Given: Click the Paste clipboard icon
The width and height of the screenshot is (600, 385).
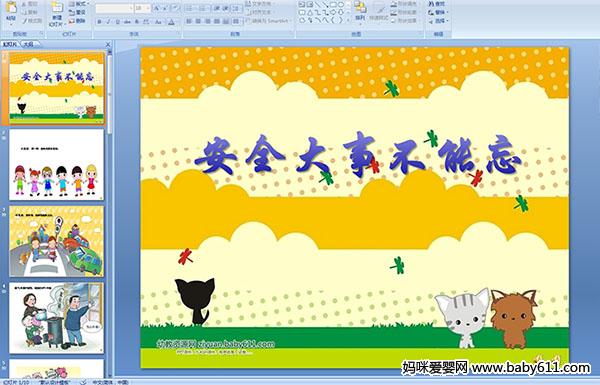Looking at the screenshot, I should pos(11,8).
